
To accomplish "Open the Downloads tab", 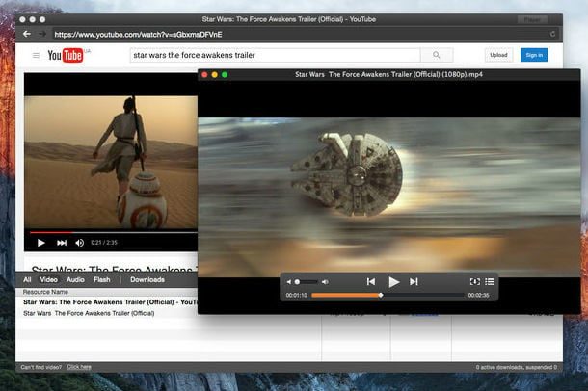I will (x=147, y=279).
